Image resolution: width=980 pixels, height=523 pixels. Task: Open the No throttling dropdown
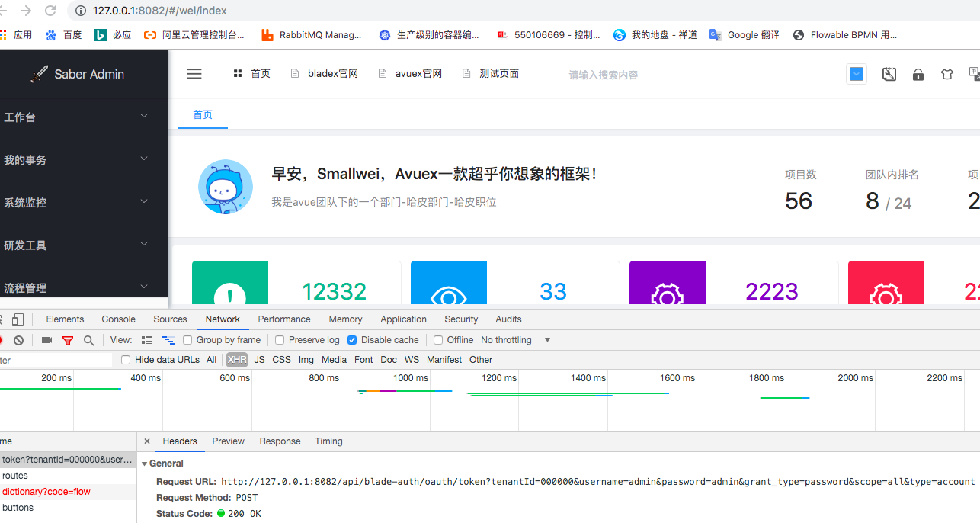coord(516,340)
